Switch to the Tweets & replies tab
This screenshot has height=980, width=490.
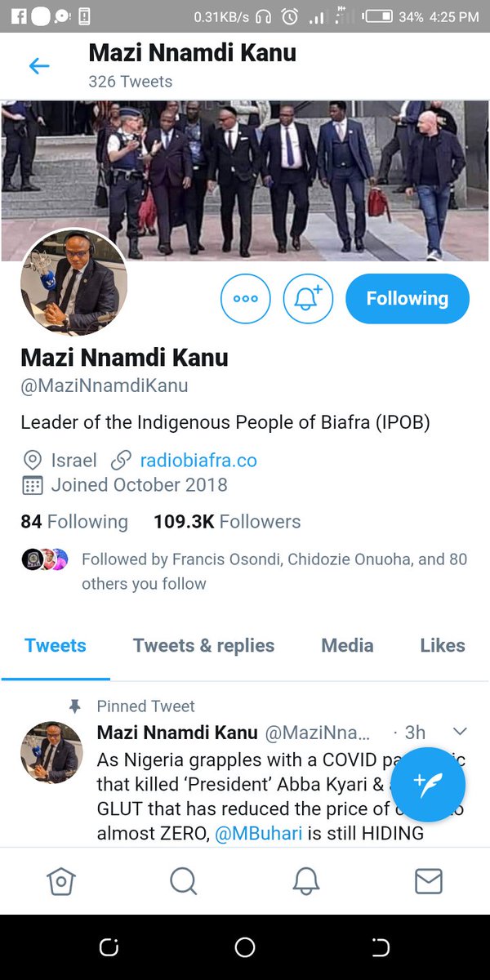(203, 645)
